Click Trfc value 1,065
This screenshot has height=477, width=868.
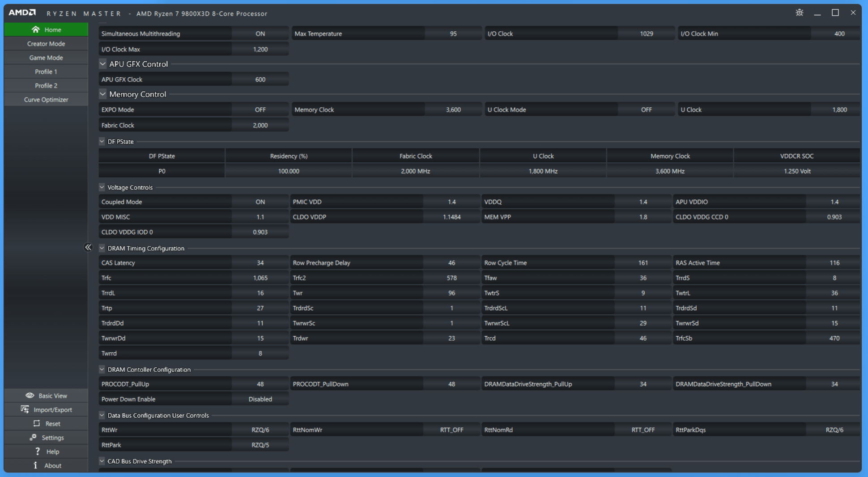pos(260,278)
